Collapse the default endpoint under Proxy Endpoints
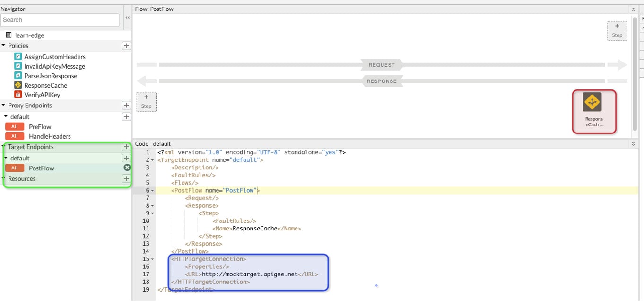The image size is (644, 301). [6, 116]
